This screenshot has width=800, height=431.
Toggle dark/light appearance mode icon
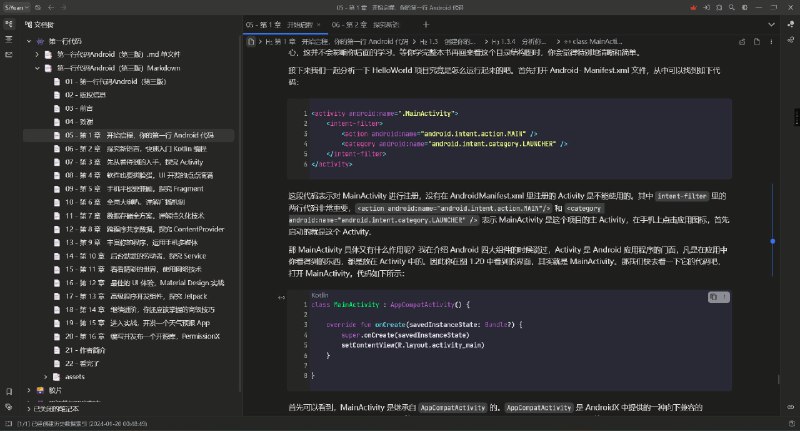745,8
